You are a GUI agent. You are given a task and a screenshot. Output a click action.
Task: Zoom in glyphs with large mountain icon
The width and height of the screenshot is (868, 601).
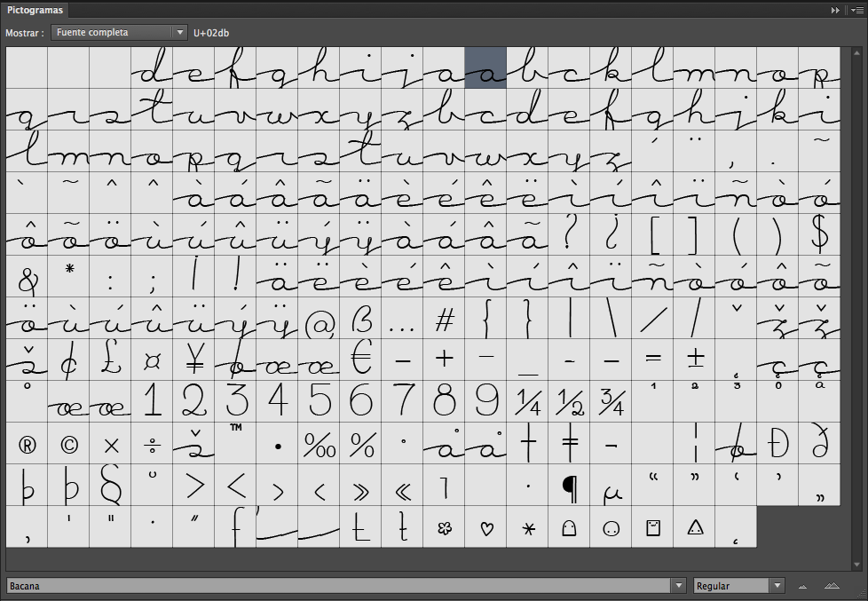[x=832, y=586]
